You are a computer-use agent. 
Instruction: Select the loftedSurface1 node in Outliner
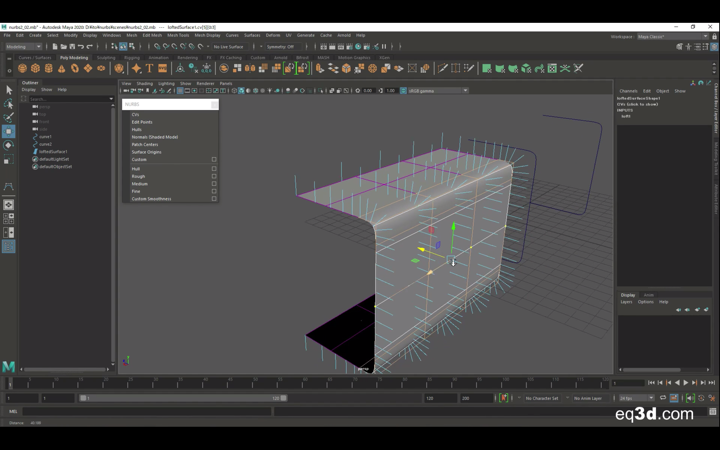click(x=53, y=152)
